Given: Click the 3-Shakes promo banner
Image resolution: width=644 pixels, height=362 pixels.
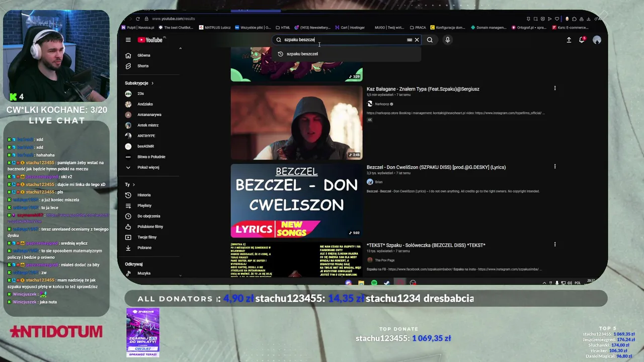Looking at the screenshot, I should (x=143, y=333).
